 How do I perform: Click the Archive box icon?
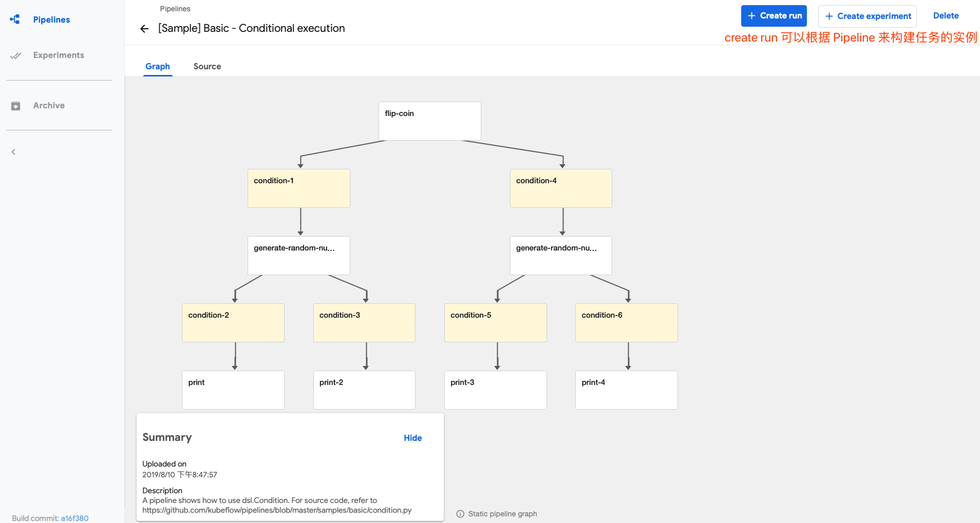[x=15, y=106]
